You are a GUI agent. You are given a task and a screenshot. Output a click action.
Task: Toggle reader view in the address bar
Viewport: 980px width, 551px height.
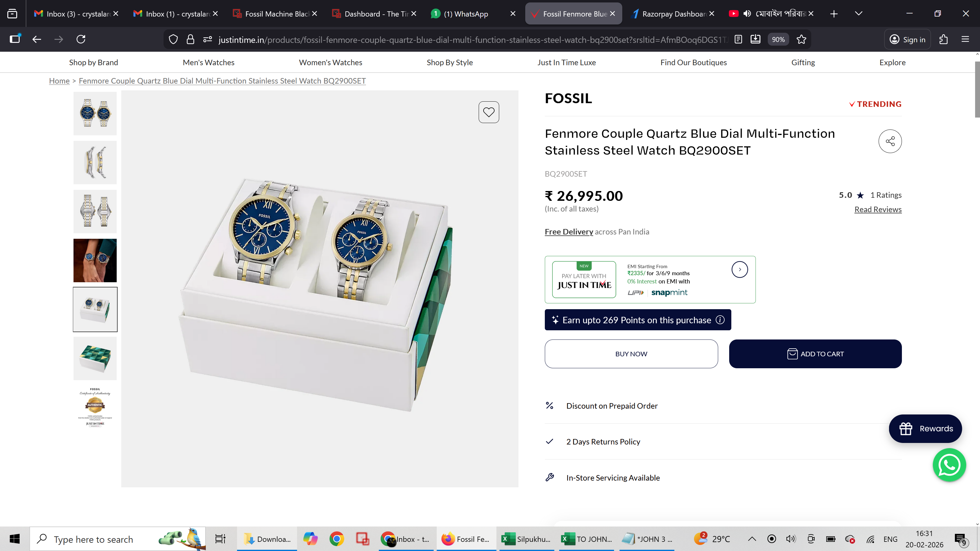[738, 39]
